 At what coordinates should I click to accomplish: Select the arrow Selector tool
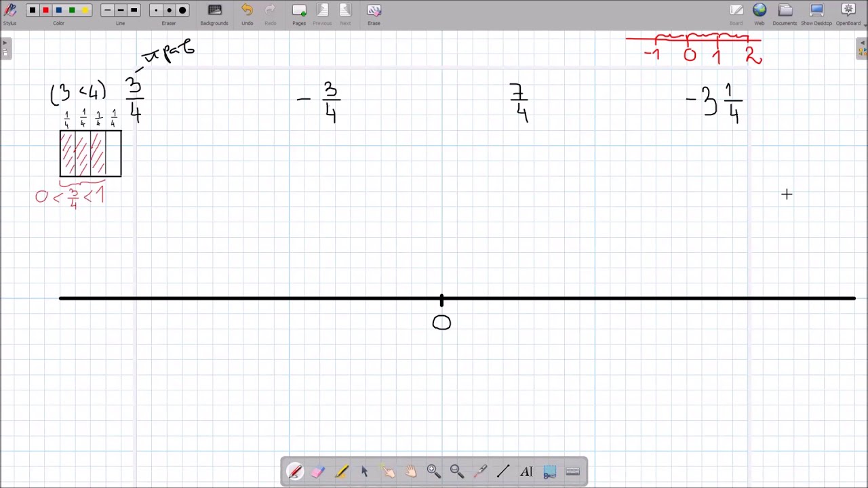coord(364,472)
